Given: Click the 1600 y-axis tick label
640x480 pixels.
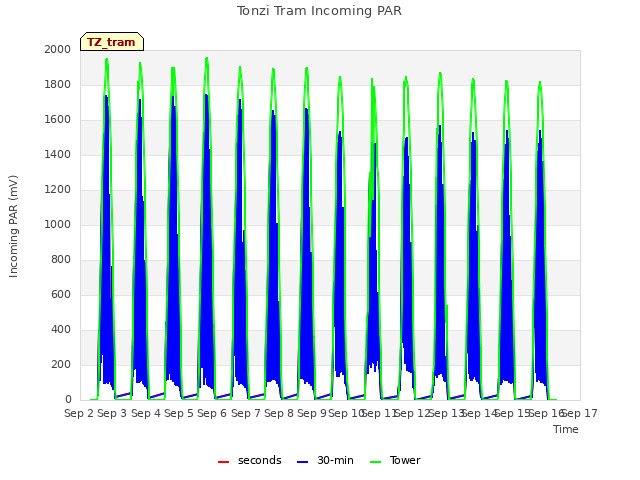Looking at the screenshot, I should point(58,120).
